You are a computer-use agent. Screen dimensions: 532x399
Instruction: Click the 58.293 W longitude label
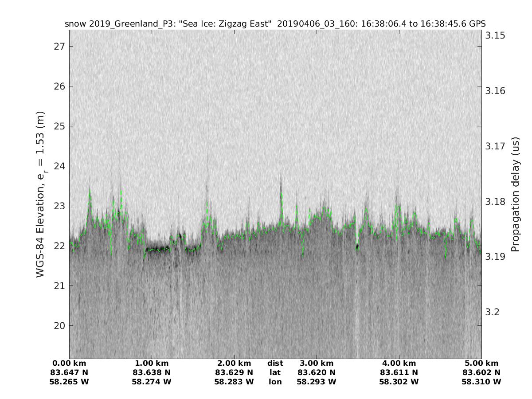tap(317, 381)
